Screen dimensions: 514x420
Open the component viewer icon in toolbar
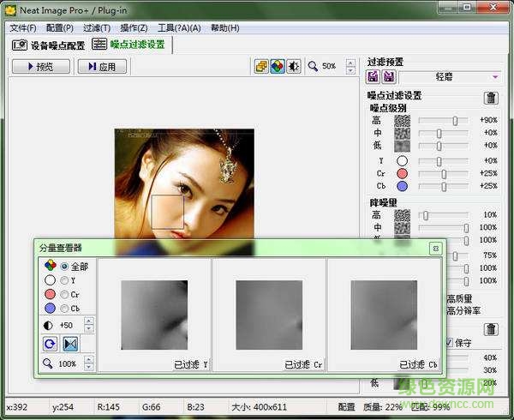coord(261,66)
